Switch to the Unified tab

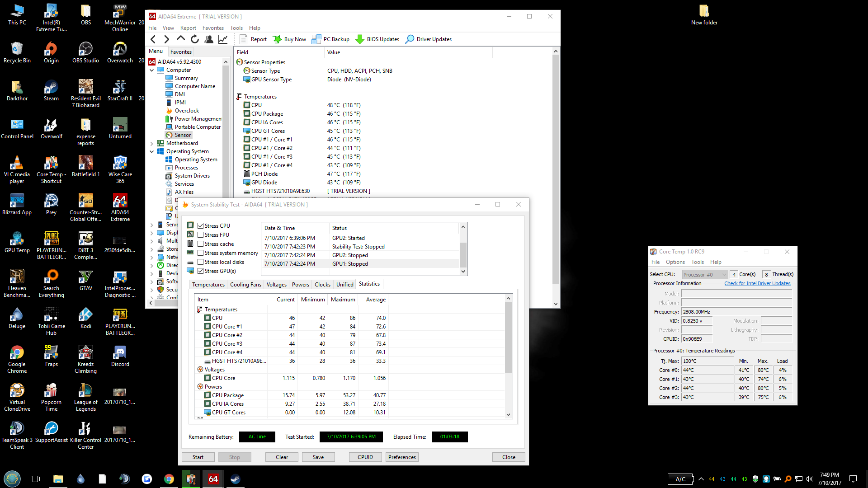tap(344, 285)
